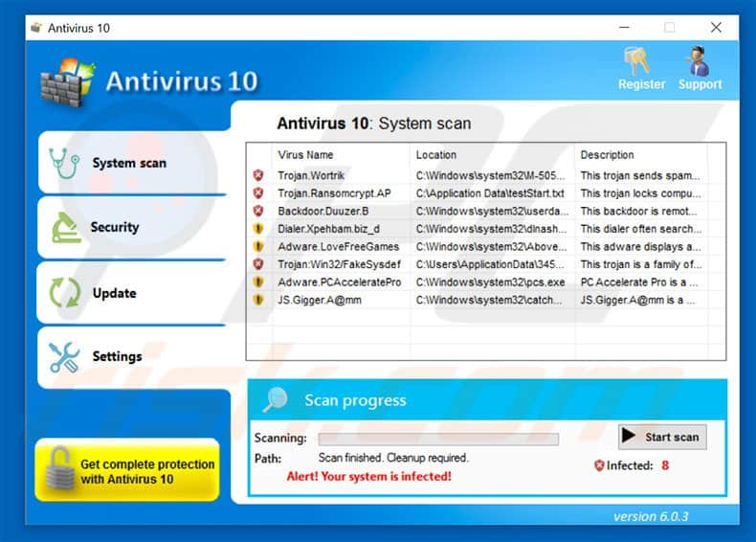The height and width of the screenshot is (542, 756).
Task: Click red shield beside Trojan.Wortrik
Action: (x=258, y=175)
